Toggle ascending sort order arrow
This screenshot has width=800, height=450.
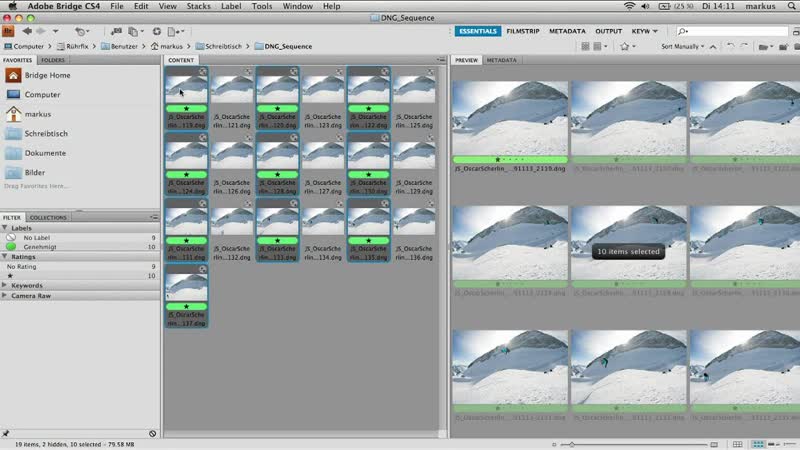pyautogui.click(x=713, y=47)
